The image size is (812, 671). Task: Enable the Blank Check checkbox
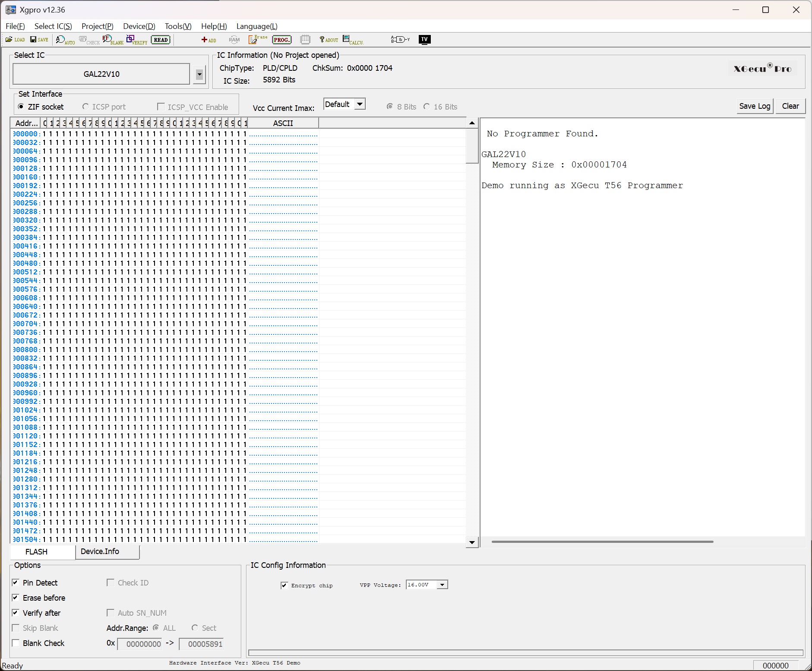(x=16, y=643)
